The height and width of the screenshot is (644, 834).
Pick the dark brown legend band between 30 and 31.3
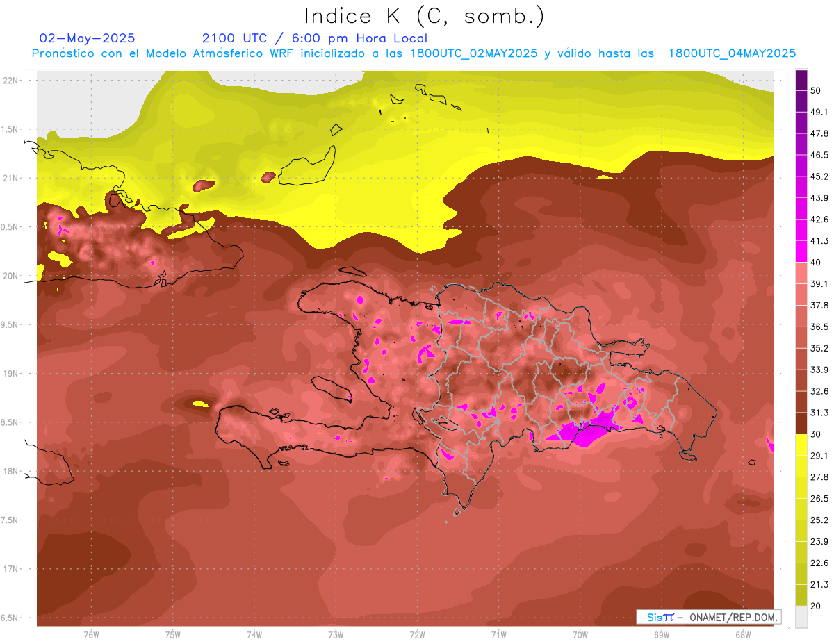pyautogui.click(x=801, y=423)
